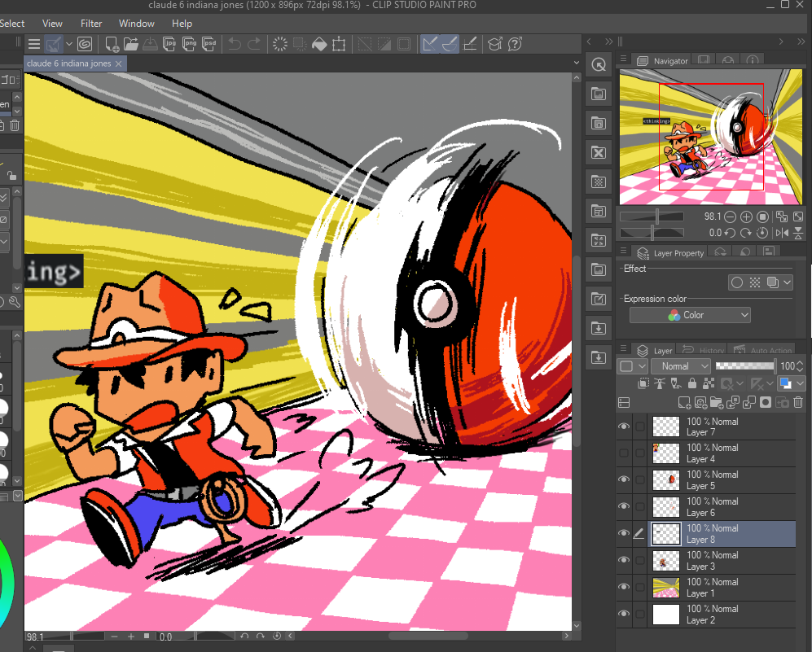The height and width of the screenshot is (652, 812).
Task: Click the Fill paint bucket icon
Action: 319,44
